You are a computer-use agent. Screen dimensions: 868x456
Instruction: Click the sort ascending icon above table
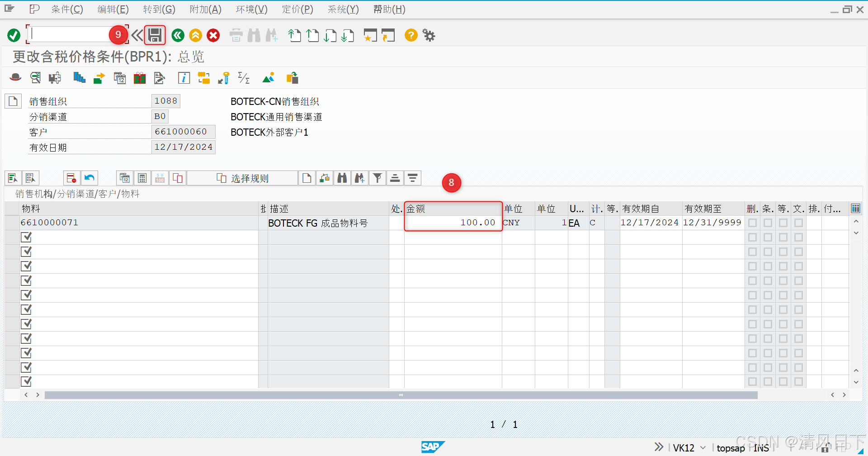click(x=395, y=178)
